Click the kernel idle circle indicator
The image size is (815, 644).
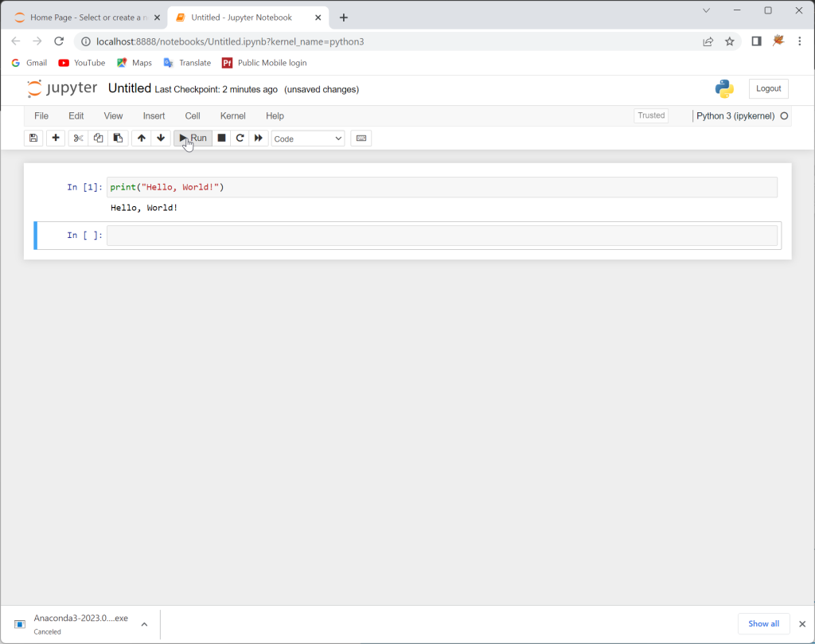point(784,116)
